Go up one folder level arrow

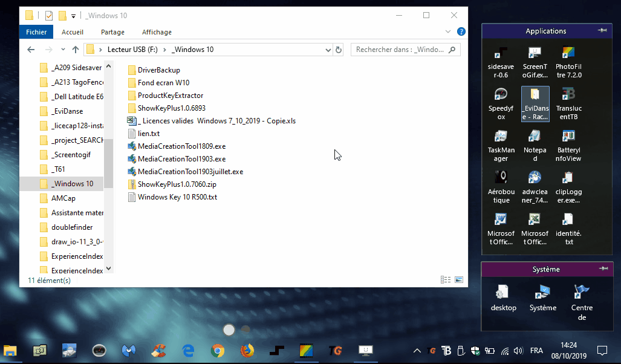coord(75,50)
